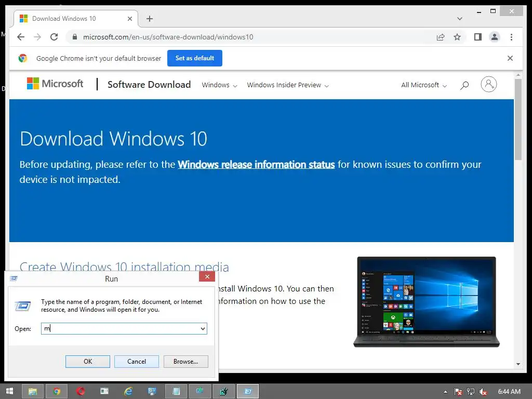Viewport: 532px width, 399px height.
Task: Click OK in the Run dialog
Action: pos(87,362)
